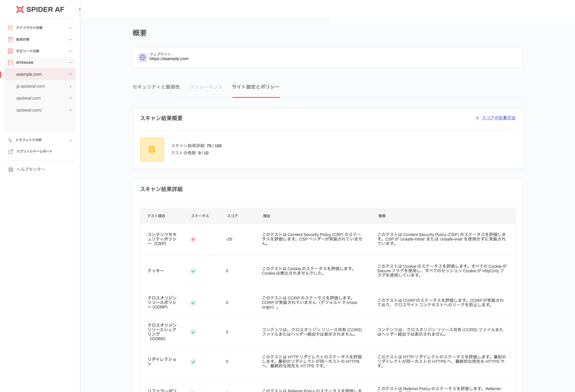The height and width of the screenshot is (392, 575).
Task: Click the green check status for リダイレクション
Action: (193, 362)
